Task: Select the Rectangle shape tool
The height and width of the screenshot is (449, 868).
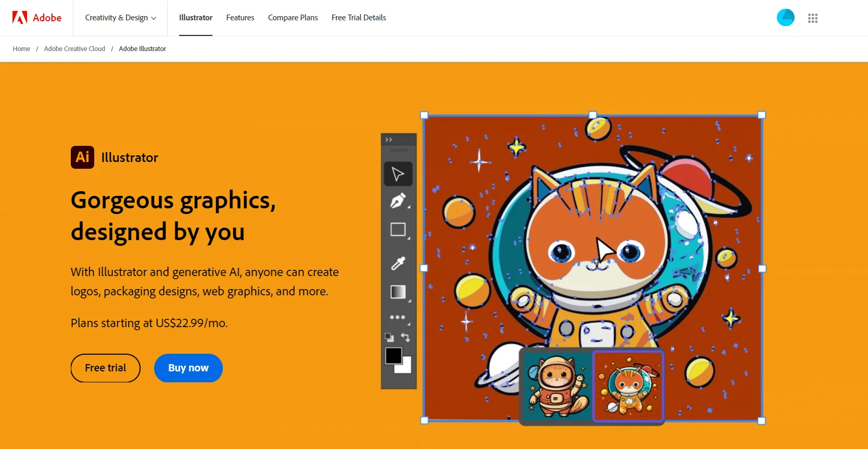Action: click(398, 230)
